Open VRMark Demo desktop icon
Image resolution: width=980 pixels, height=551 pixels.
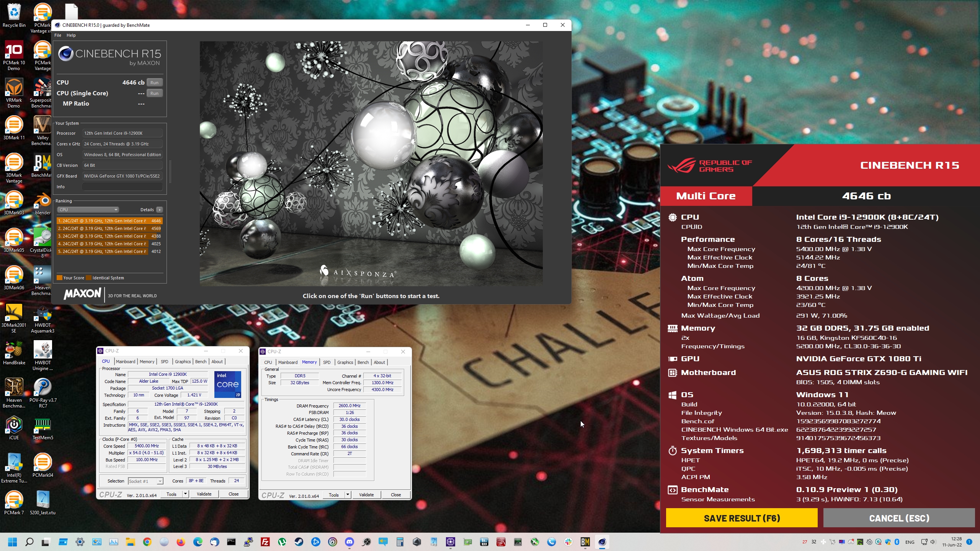pos(14,94)
